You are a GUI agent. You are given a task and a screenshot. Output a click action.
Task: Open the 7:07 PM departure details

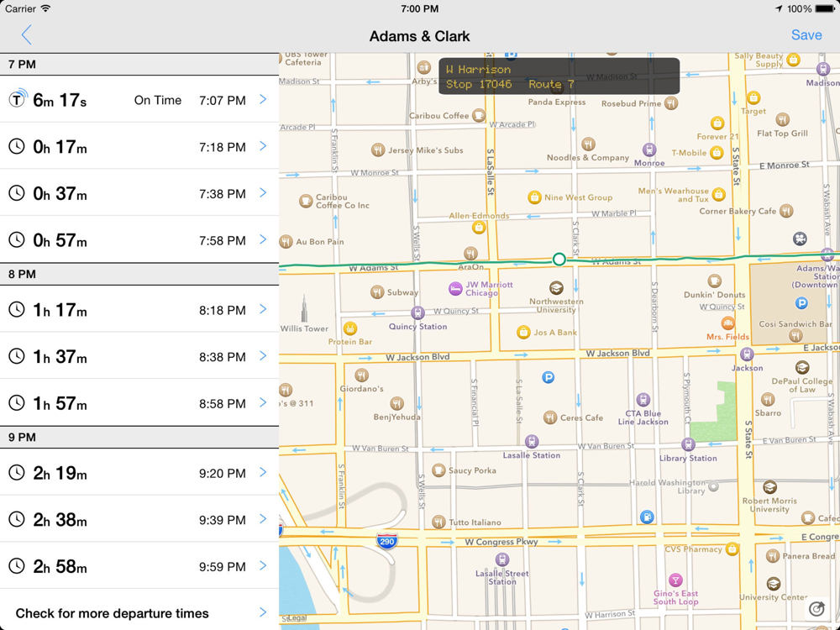[x=139, y=100]
